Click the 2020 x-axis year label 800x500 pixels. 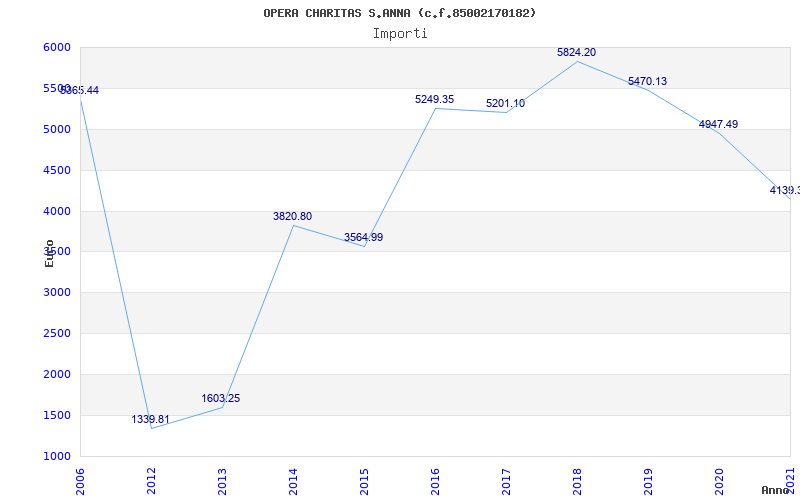(718, 482)
